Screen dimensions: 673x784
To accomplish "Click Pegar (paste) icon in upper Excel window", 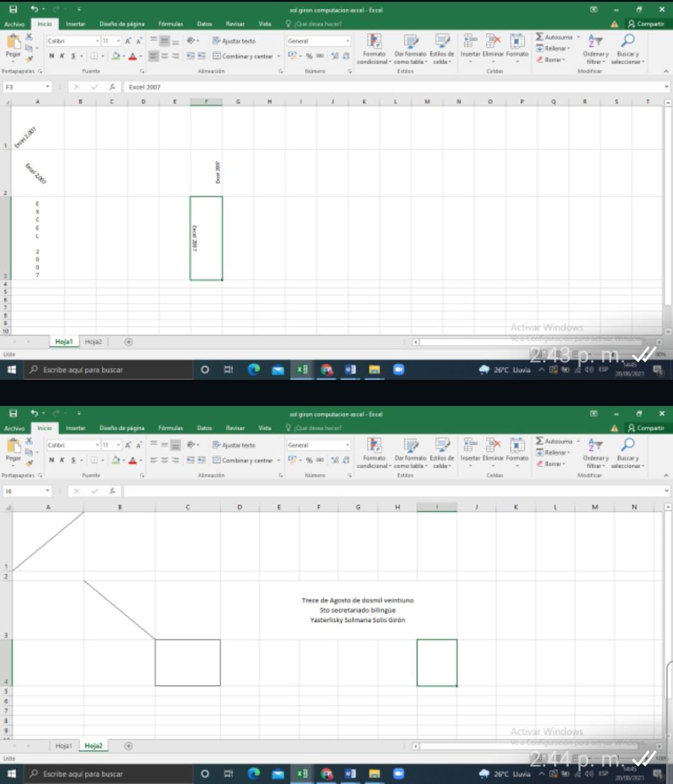I will tap(13, 42).
